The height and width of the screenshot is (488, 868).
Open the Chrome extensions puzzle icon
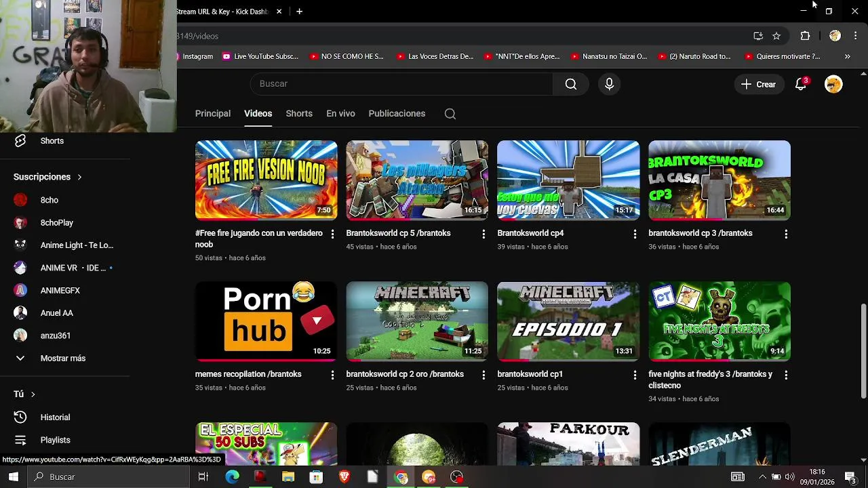pos(805,36)
